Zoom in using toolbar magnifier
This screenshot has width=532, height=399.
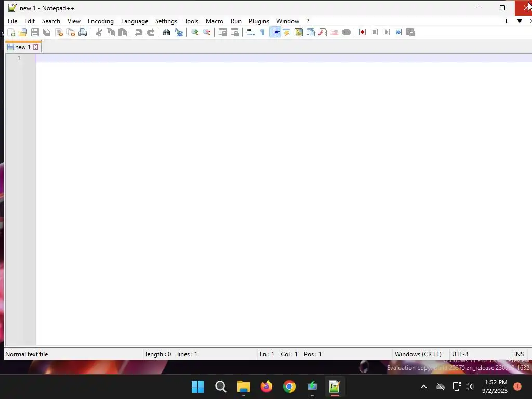coord(194,32)
